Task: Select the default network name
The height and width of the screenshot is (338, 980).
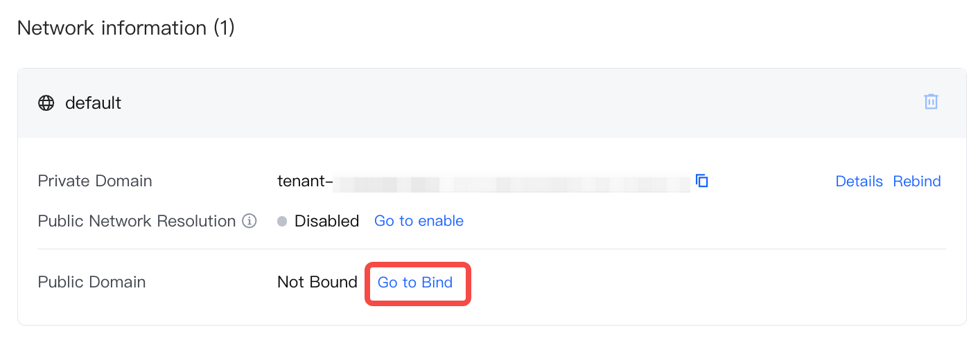Action: coord(93,103)
